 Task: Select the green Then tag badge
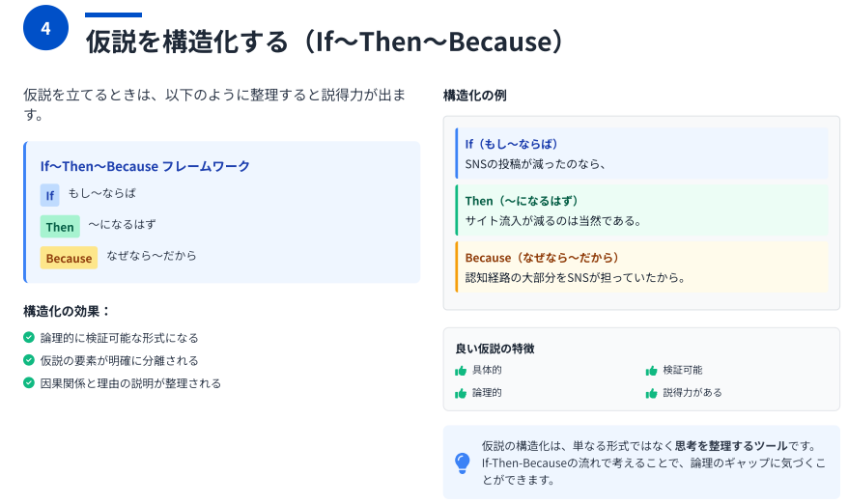point(60,227)
